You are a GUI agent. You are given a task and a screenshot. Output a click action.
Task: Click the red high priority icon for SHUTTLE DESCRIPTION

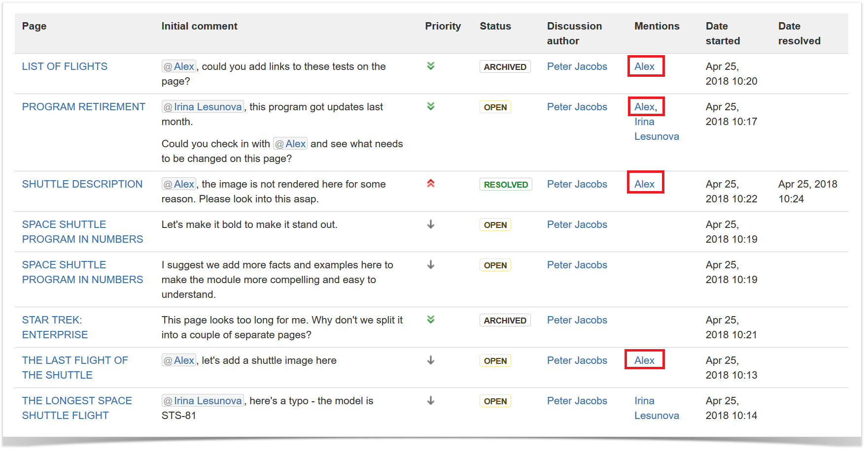(x=431, y=184)
